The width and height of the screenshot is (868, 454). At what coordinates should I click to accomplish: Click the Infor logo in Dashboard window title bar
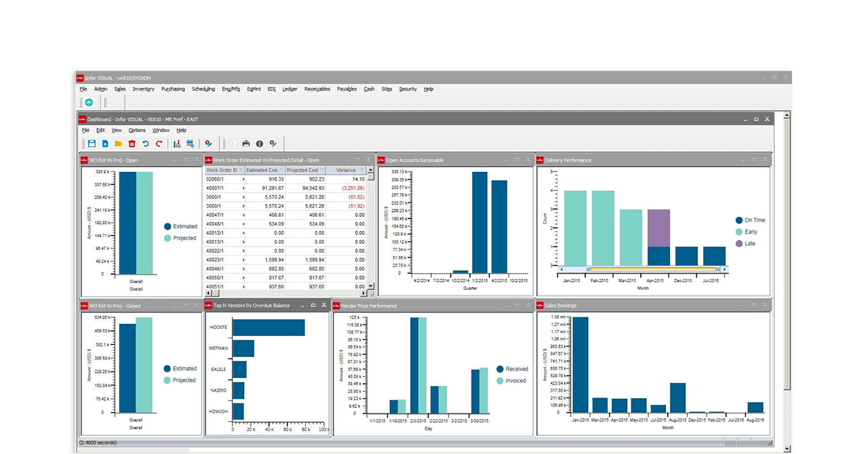82,119
